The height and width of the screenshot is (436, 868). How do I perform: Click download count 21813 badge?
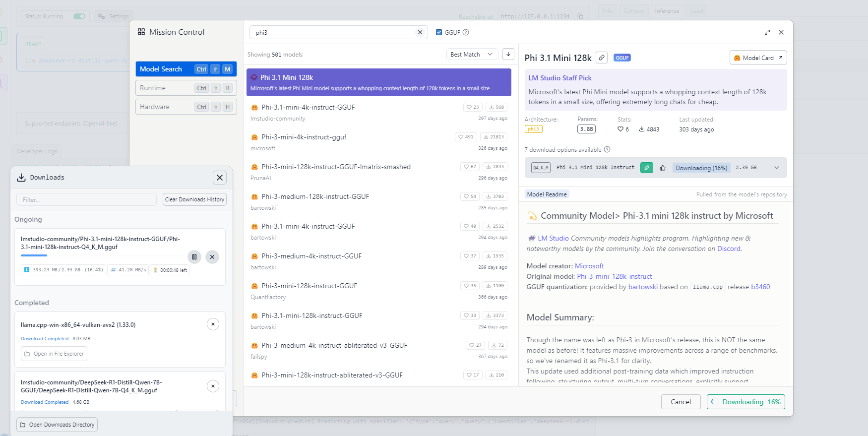(x=494, y=137)
